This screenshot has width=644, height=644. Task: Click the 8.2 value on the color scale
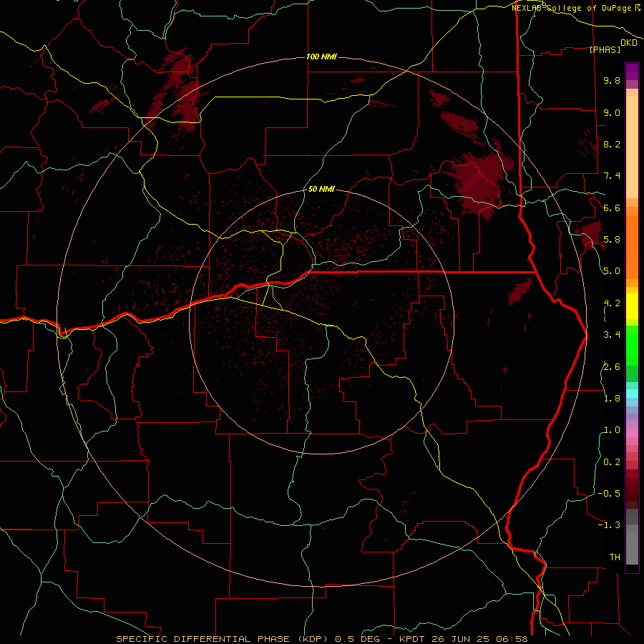[612, 144]
